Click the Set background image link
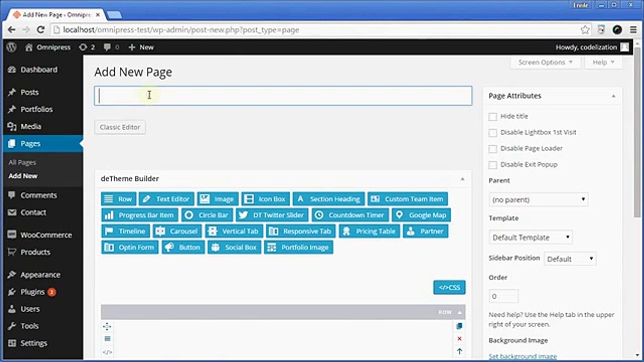 tap(523, 356)
